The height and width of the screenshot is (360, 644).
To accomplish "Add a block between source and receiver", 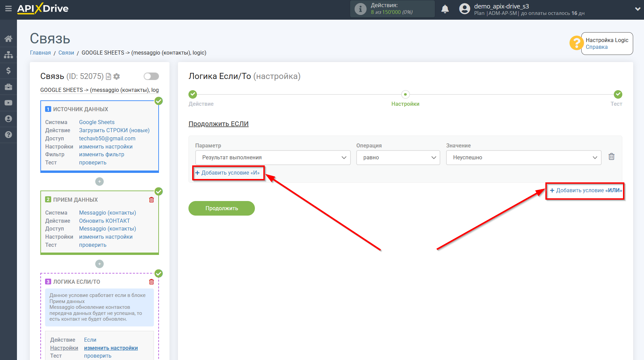I will click(x=99, y=182).
